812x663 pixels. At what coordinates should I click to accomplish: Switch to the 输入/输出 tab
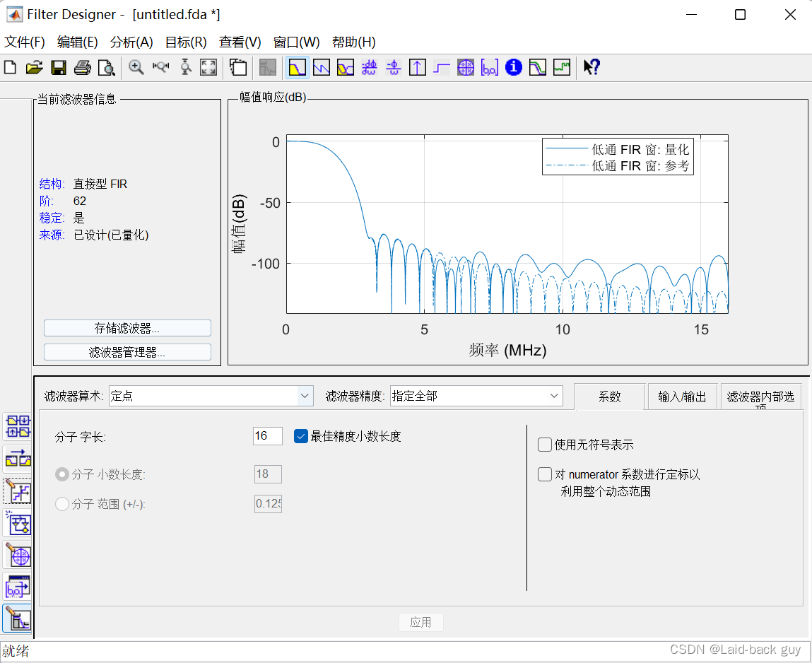tap(682, 397)
